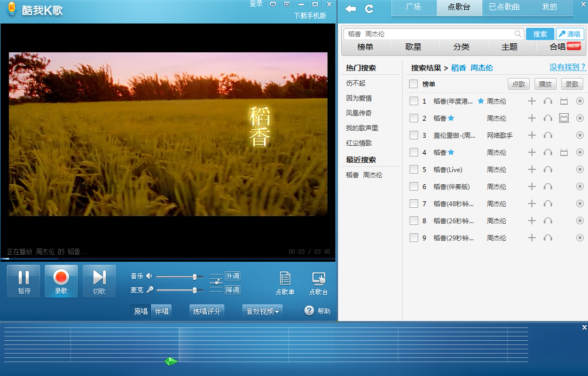Switch to the 点歌台 tab
This screenshot has height=376, width=588.
459,7
